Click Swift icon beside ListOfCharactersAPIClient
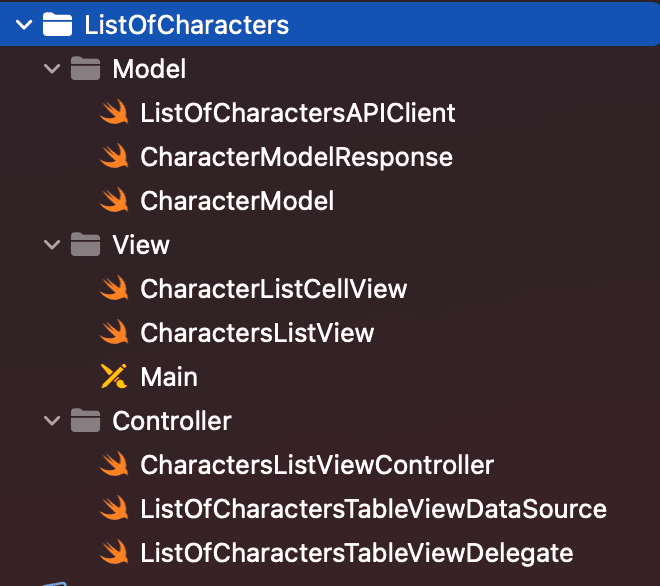The width and height of the screenshot is (660, 586). click(114, 112)
